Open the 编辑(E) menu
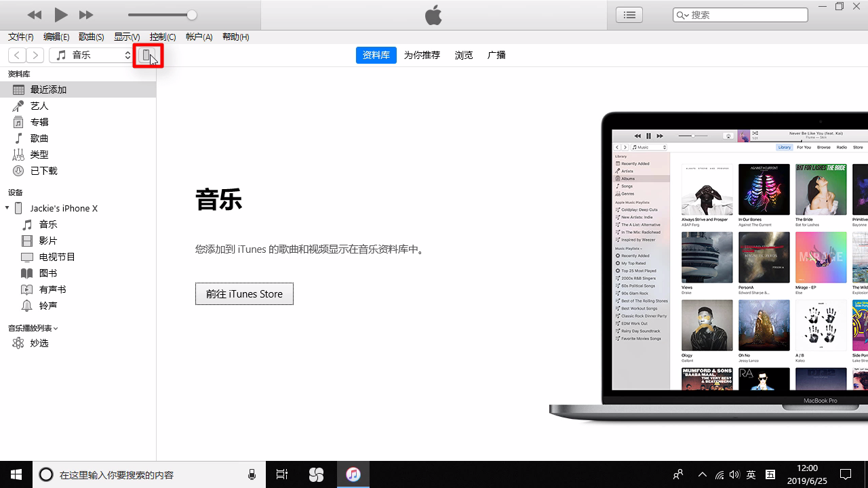The height and width of the screenshot is (488, 868). [x=56, y=37]
